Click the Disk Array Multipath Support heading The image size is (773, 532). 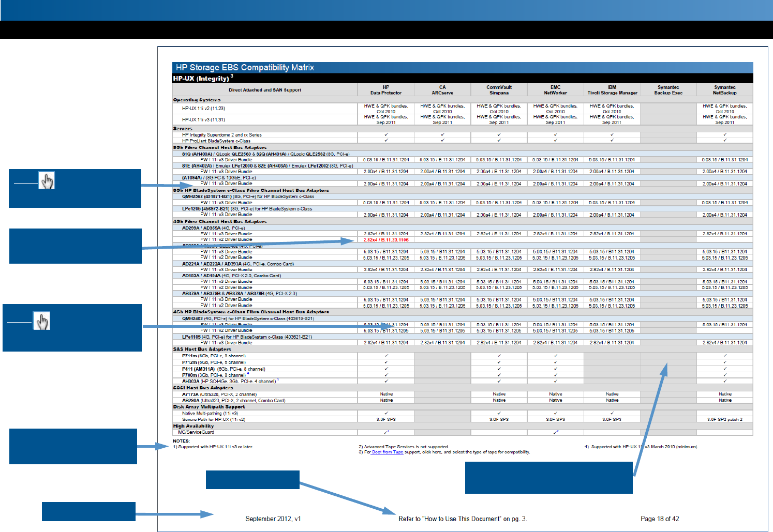click(x=209, y=407)
